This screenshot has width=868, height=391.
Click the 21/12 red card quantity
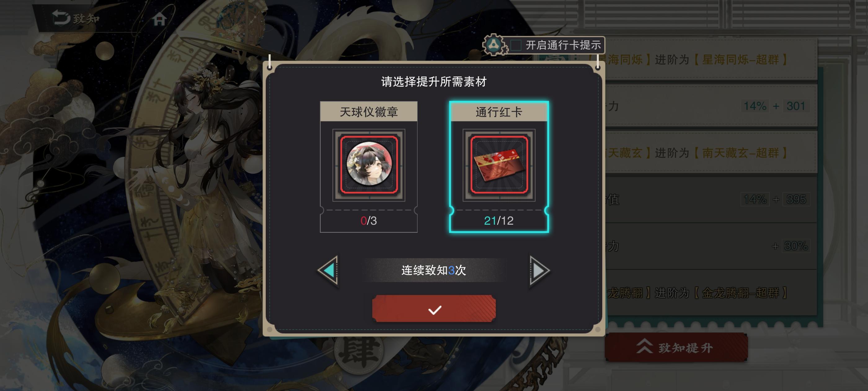coord(499,221)
